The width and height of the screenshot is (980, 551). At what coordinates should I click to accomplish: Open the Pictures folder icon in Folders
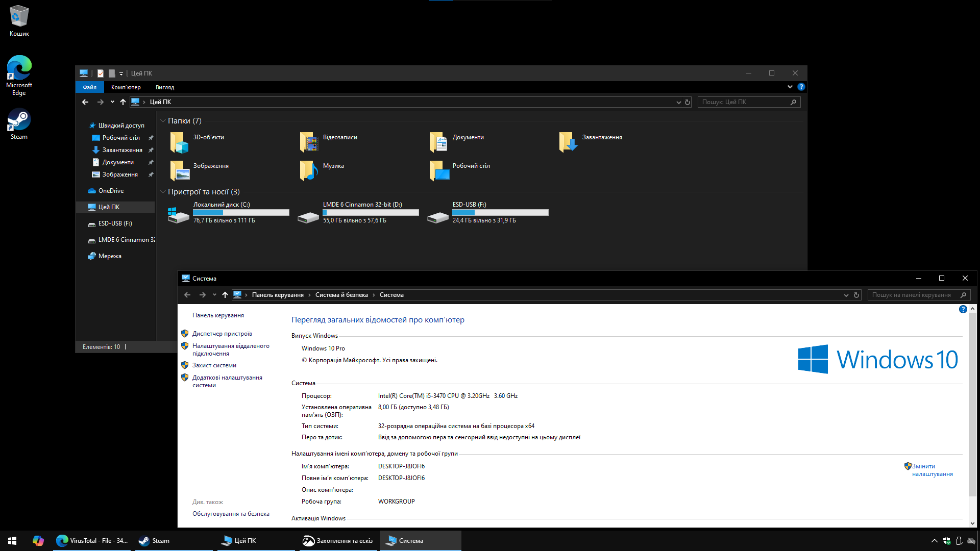point(179,171)
